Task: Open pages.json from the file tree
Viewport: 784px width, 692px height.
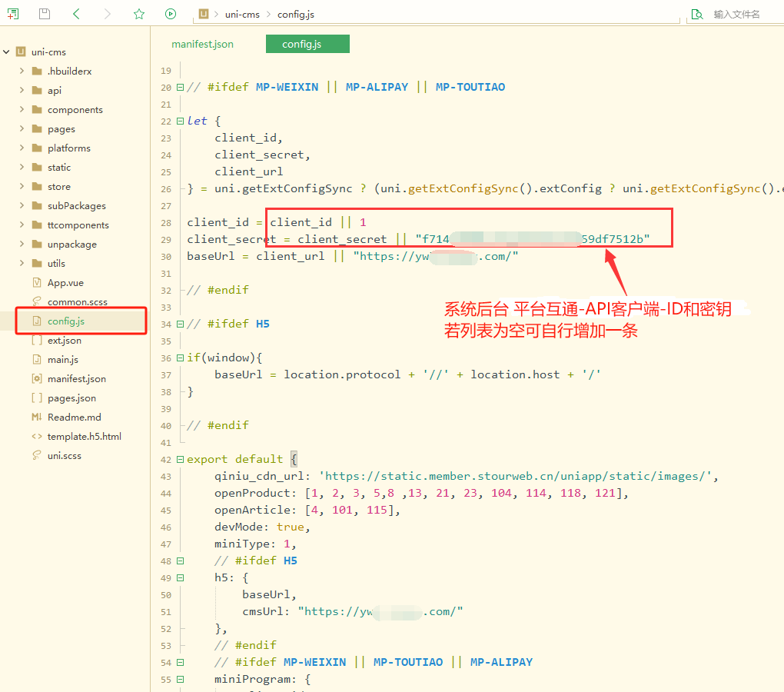Action: click(71, 398)
